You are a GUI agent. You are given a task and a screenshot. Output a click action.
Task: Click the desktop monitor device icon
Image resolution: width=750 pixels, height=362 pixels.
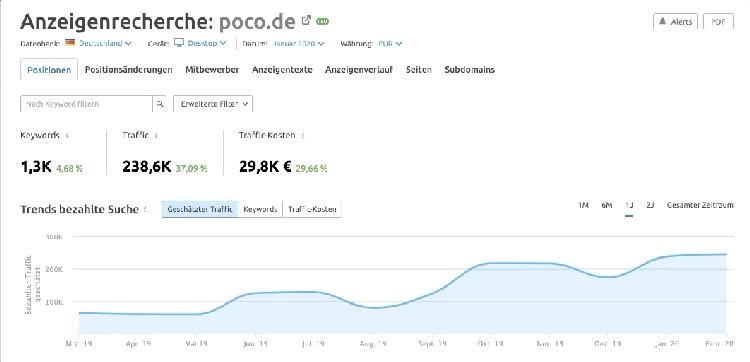(179, 43)
